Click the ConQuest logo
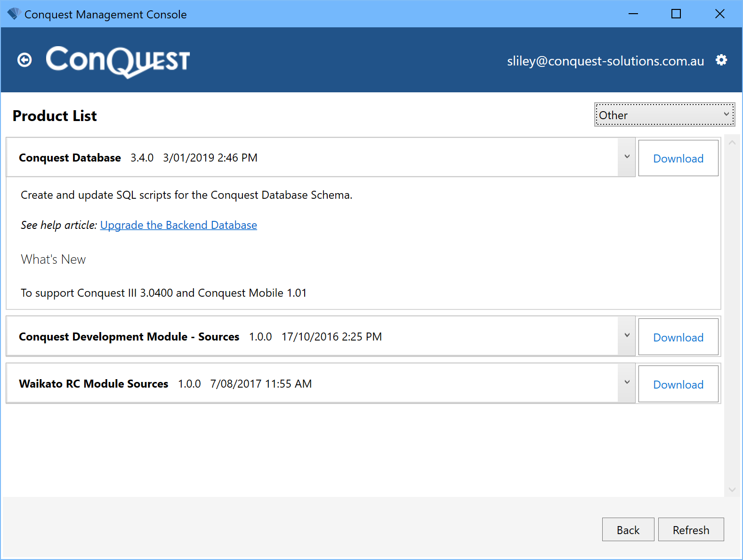Screen dimensions: 743x560 click(118, 61)
